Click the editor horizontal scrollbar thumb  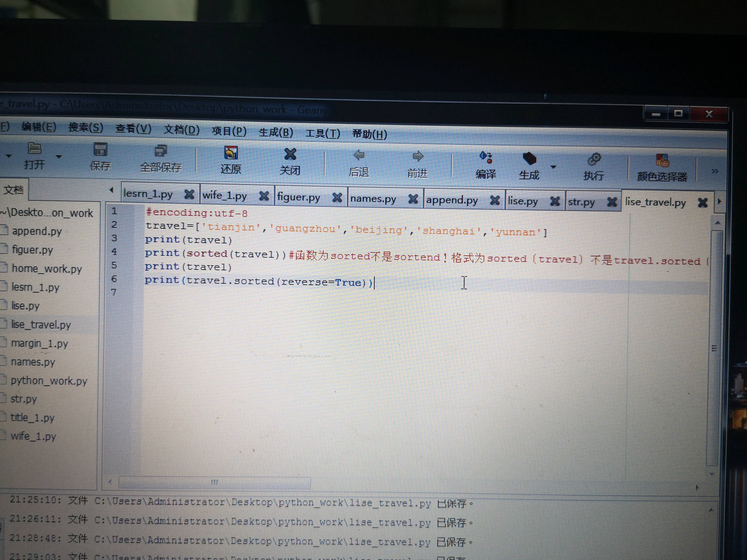click(215, 483)
